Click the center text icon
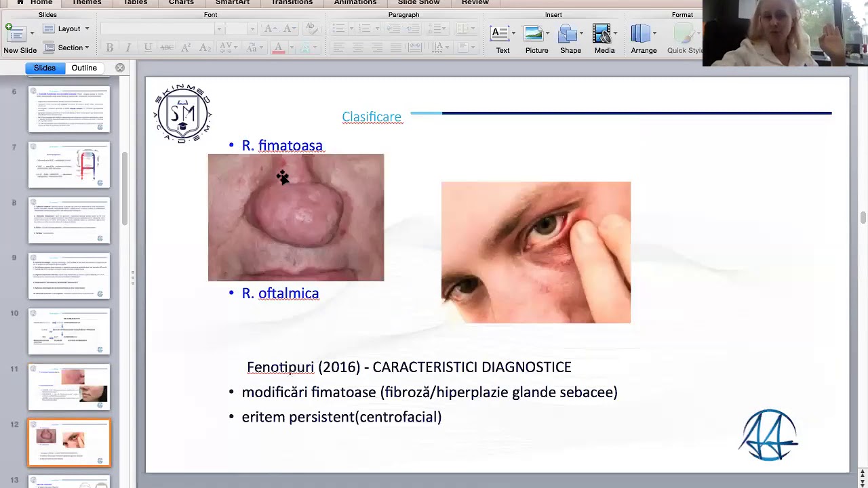 pos(357,47)
